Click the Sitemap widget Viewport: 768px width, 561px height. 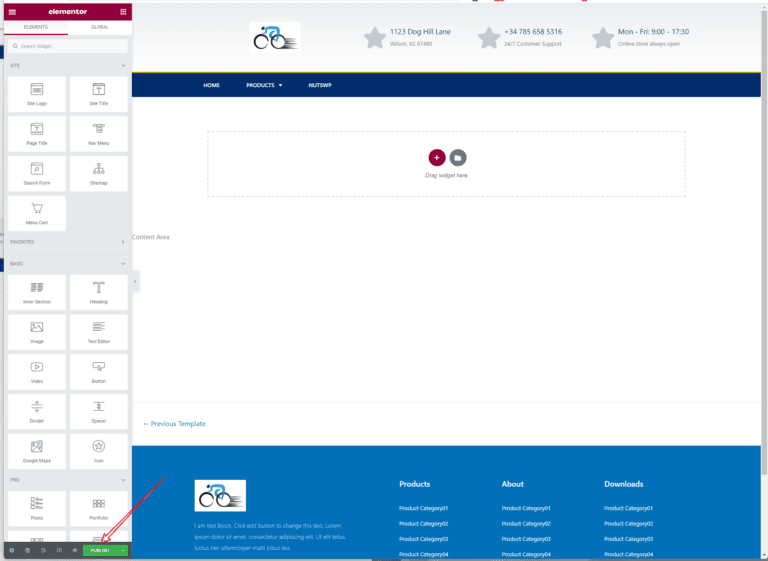pyautogui.click(x=99, y=174)
